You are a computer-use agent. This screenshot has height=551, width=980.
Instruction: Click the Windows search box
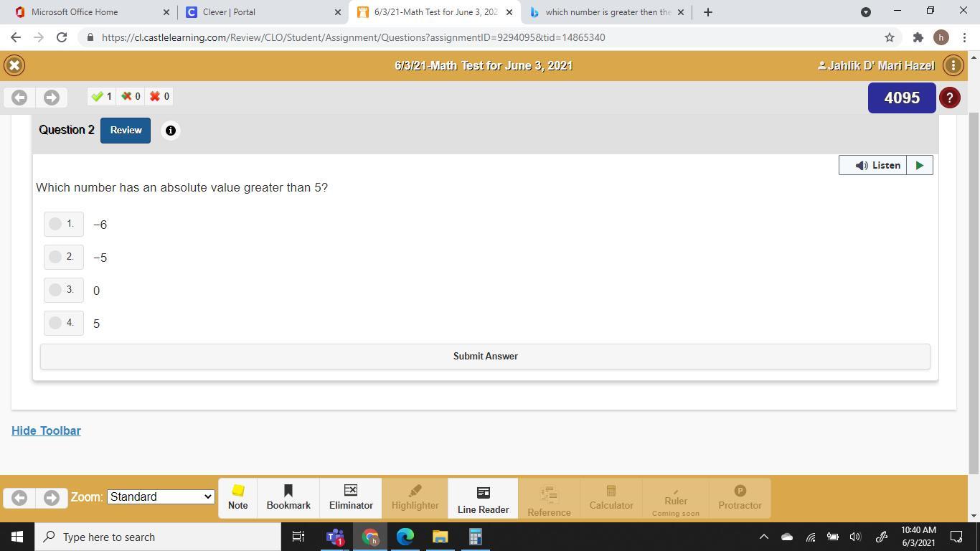coord(158,537)
